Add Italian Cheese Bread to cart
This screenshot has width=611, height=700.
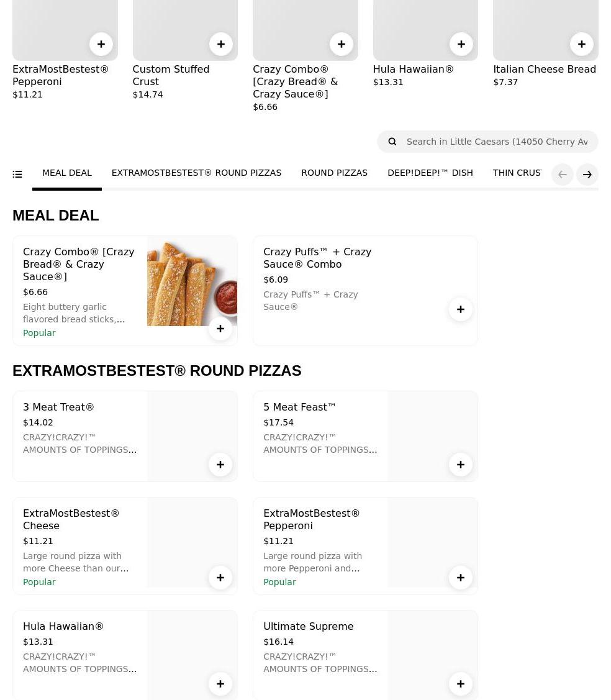[x=582, y=44]
